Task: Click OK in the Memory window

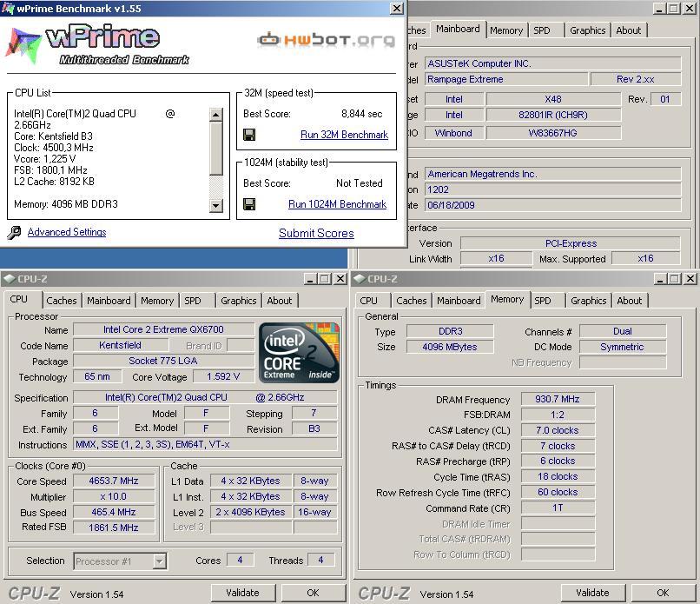Action: click(663, 593)
